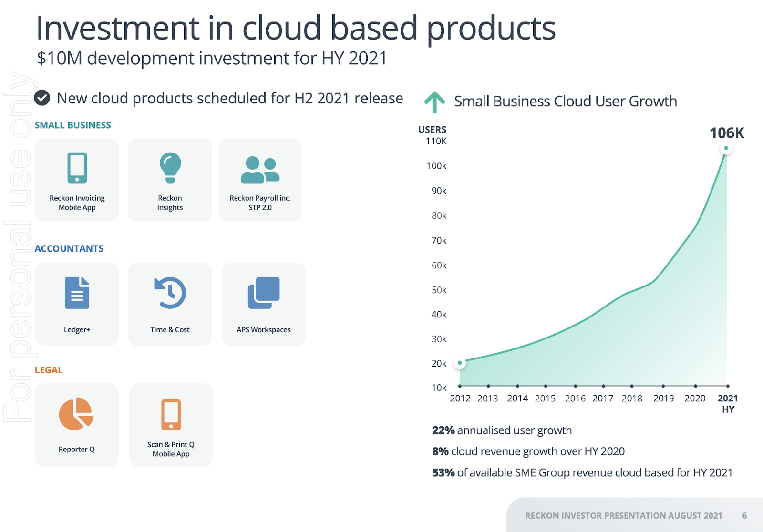Click '8% cloud revenue growth over HY 2020'

pyautogui.click(x=528, y=451)
